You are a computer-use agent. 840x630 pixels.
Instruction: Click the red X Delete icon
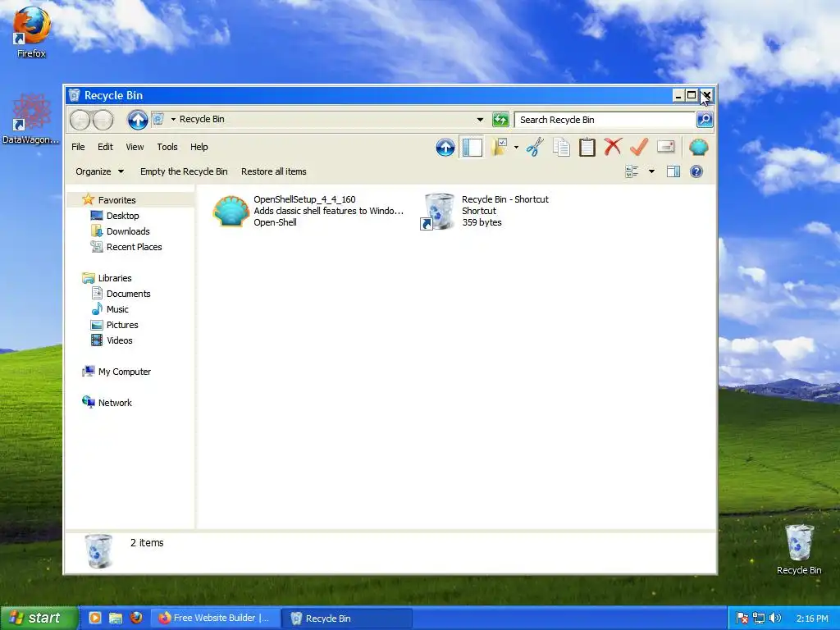[613, 147]
